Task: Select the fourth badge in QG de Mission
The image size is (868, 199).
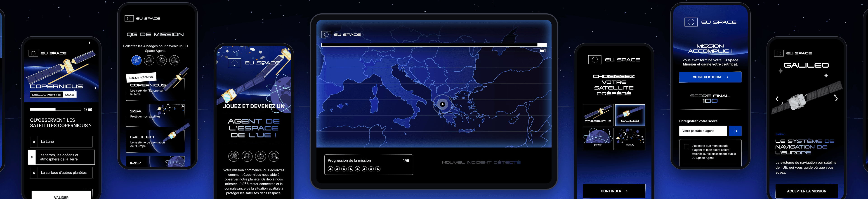Action: tap(174, 60)
